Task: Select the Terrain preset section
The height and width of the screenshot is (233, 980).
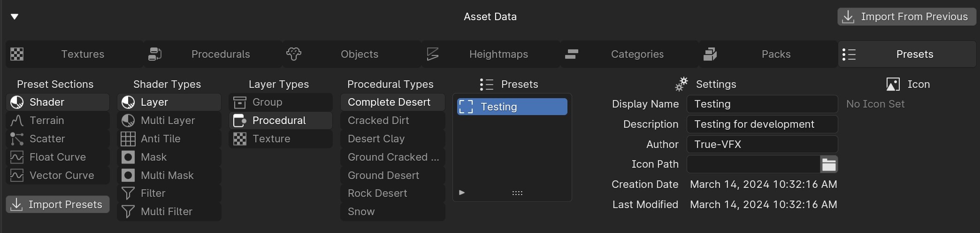Action: tap(57, 121)
